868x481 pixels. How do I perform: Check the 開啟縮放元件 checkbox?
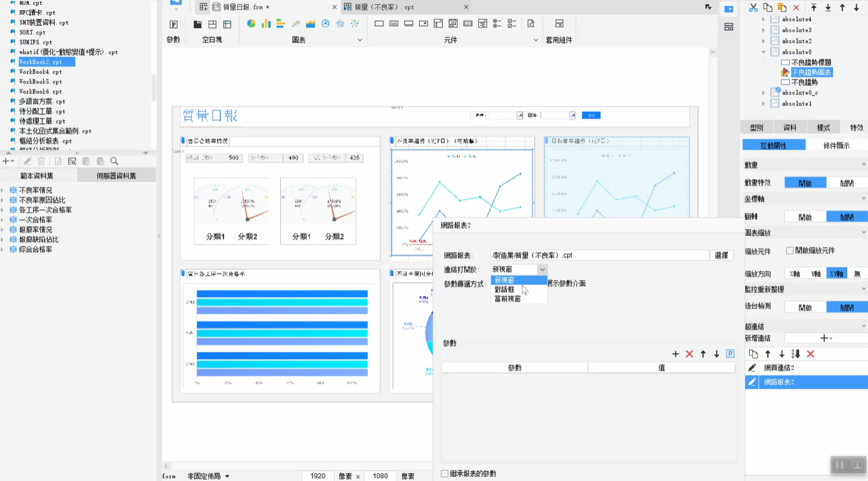[x=789, y=250]
